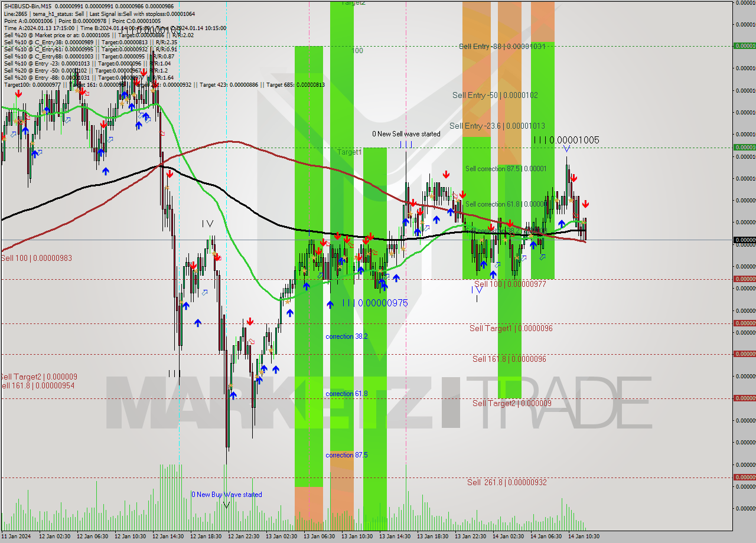Click the '13 Jan 18:30' time axis label
The width and height of the screenshot is (756, 543).
point(432,537)
